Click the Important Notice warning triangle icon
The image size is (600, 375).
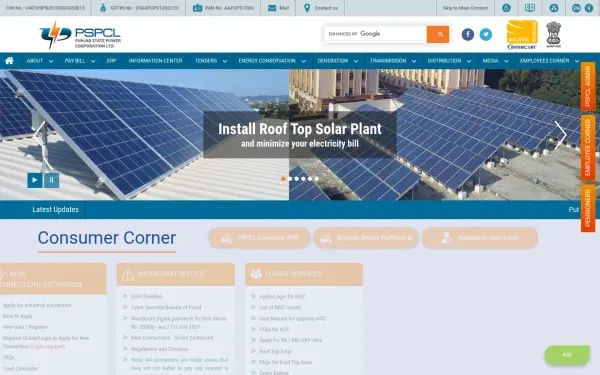point(128,274)
